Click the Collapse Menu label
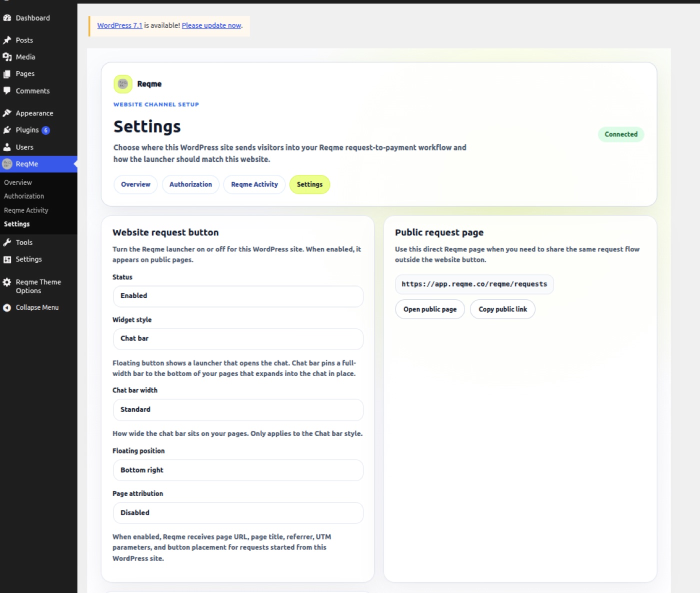 click(x=37, y=307)
